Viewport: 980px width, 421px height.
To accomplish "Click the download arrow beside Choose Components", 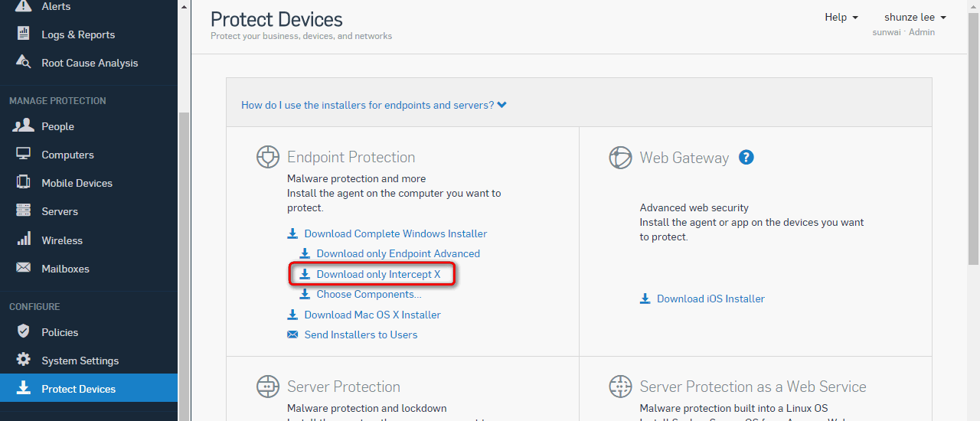I will (305, 294).
